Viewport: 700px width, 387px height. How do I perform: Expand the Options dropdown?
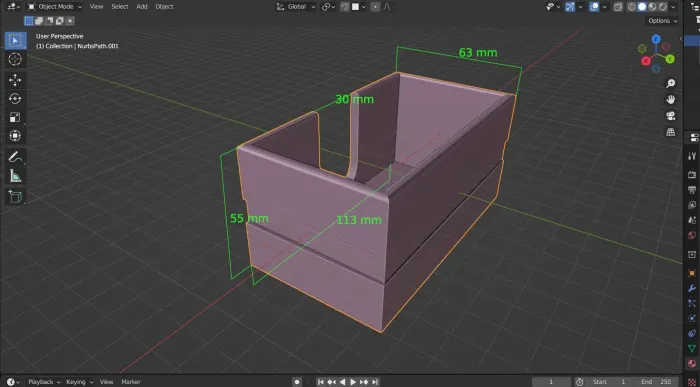[663, 21]
